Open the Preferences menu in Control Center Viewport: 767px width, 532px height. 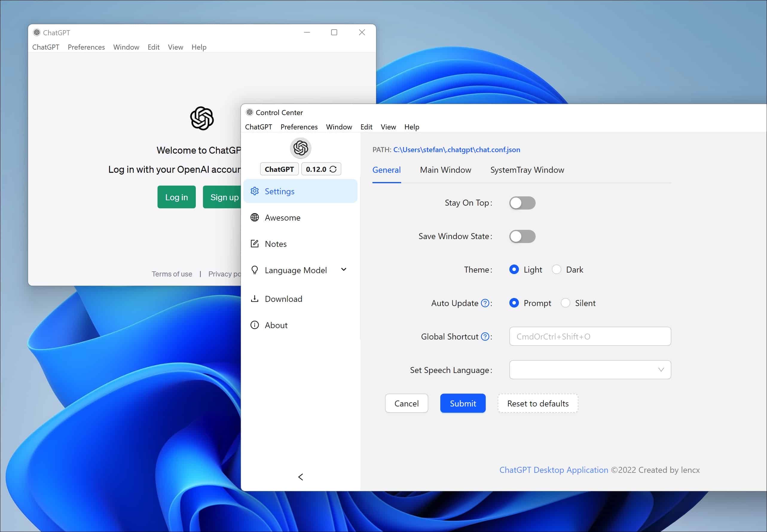tap(299, 127)
